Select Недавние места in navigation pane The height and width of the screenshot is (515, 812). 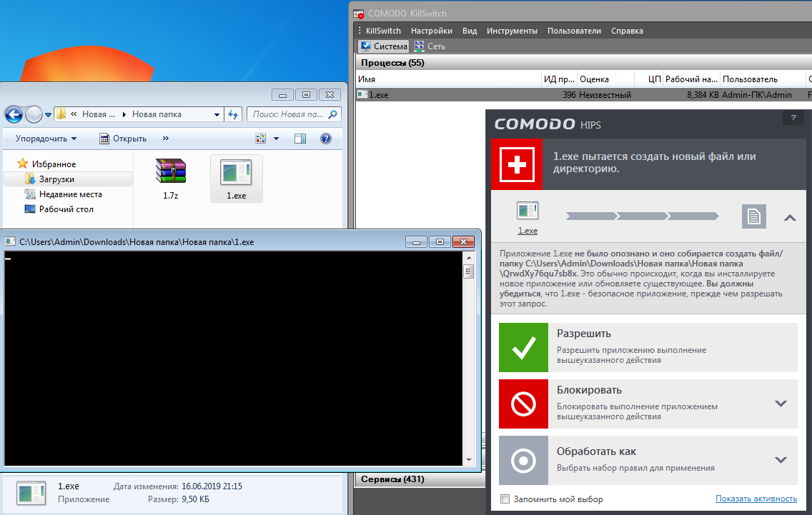(x=63, y=194)
